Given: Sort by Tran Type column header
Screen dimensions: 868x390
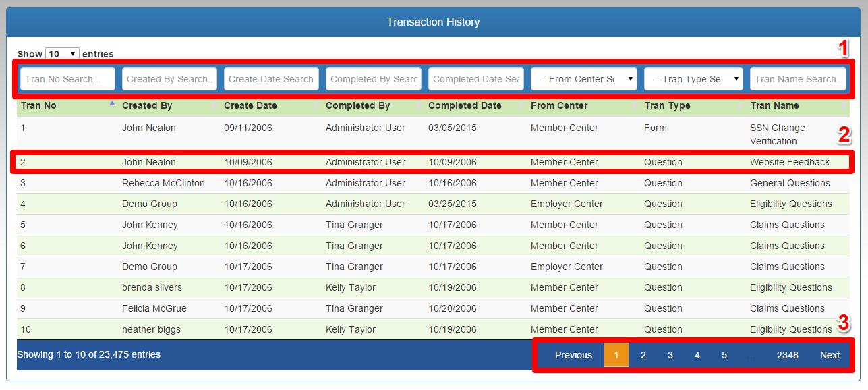Looking at the screenshot, I should (667, 106).
